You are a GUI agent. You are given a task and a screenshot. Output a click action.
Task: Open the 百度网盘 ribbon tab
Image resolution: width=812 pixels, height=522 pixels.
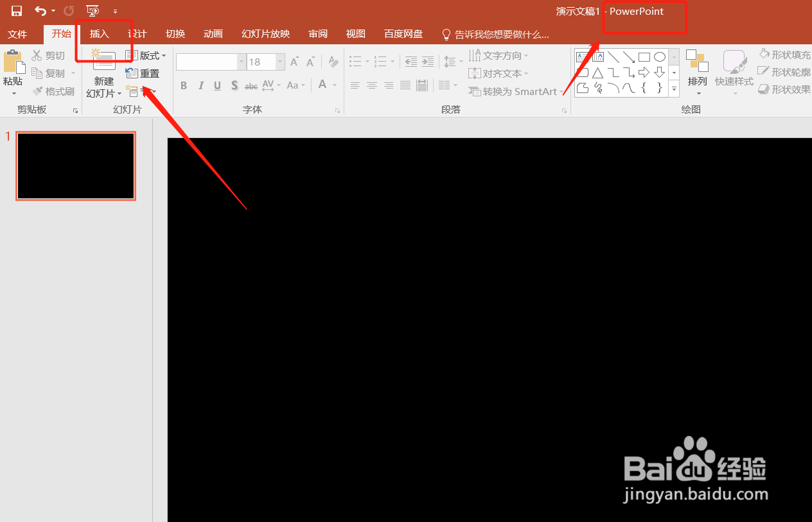pos(403,34)
